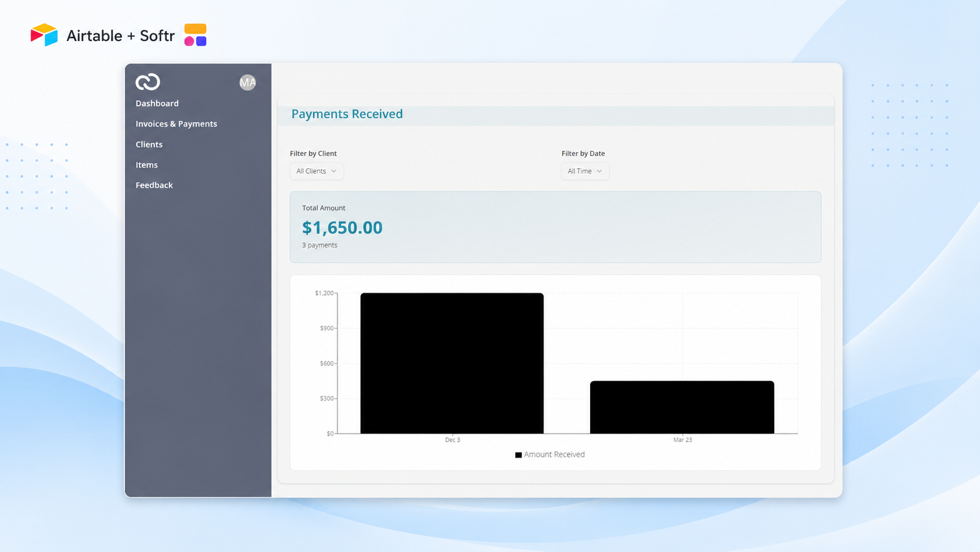Viewport: 980px width, 552px height.
Task: Click the 'Airtable + Softr' title text
Action: pos(121,36)
